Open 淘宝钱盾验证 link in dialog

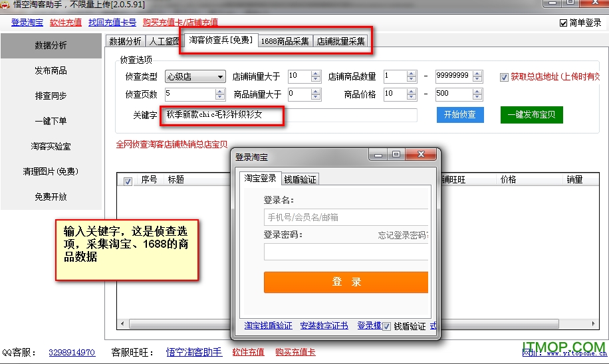[x=268, y=325]
